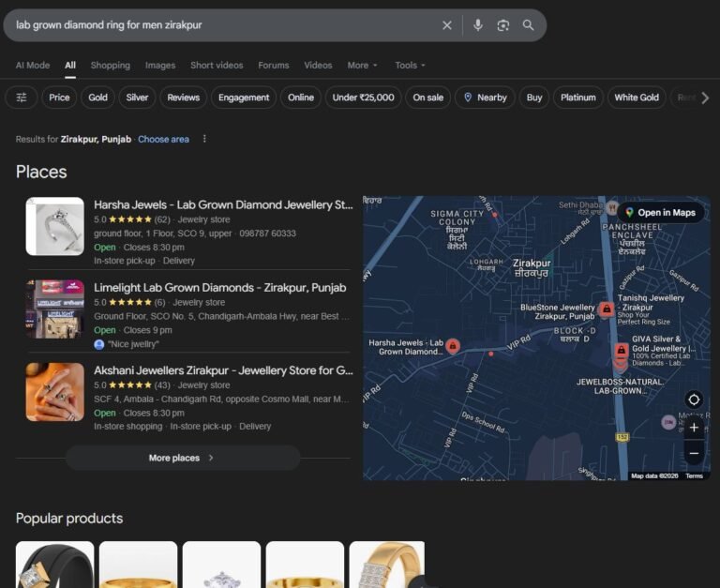720x588 pixels.
Task: Apply the Platinum filter chip
Action: [x=578, y=98]
